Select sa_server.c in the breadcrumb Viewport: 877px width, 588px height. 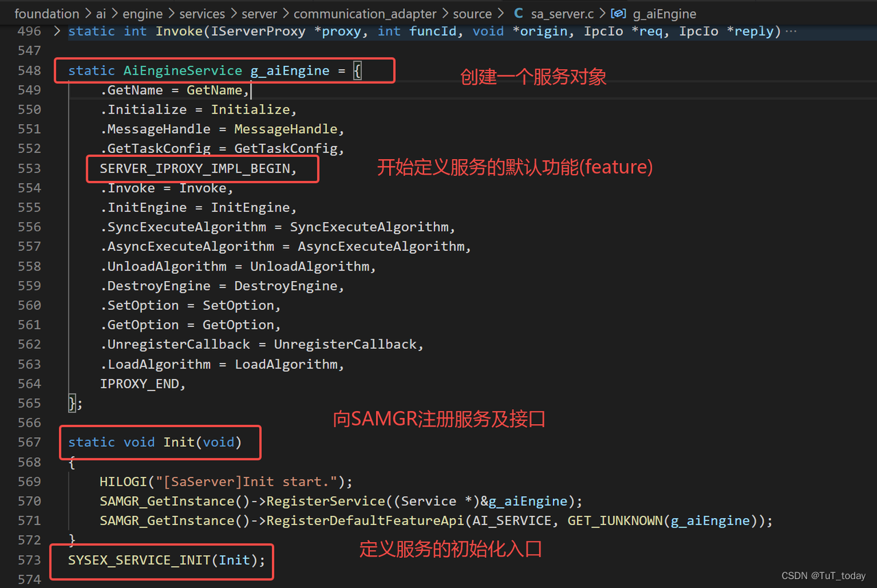tap(562, 14)
